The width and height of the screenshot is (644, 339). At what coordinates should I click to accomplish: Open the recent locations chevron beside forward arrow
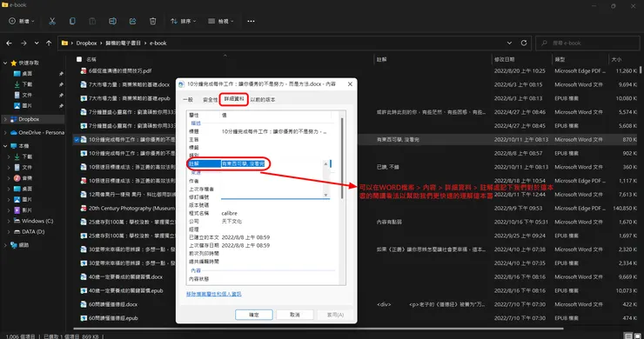(37, 43)
